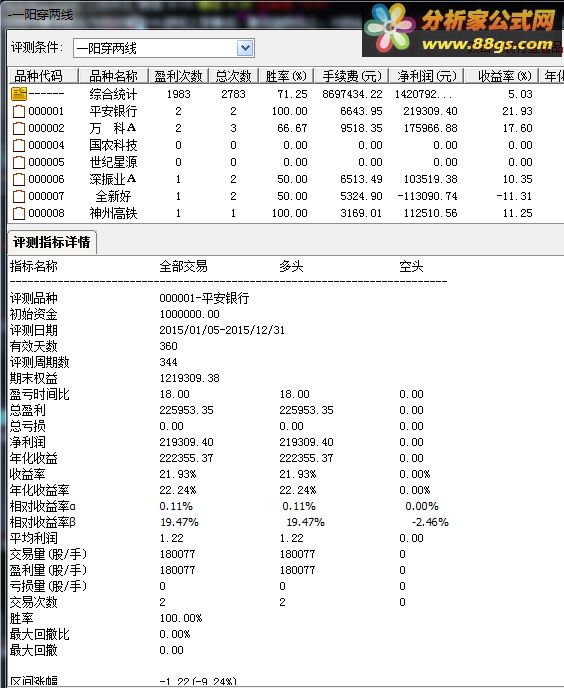
Task: Select the 全新好 row name
Action: (113, 196)
